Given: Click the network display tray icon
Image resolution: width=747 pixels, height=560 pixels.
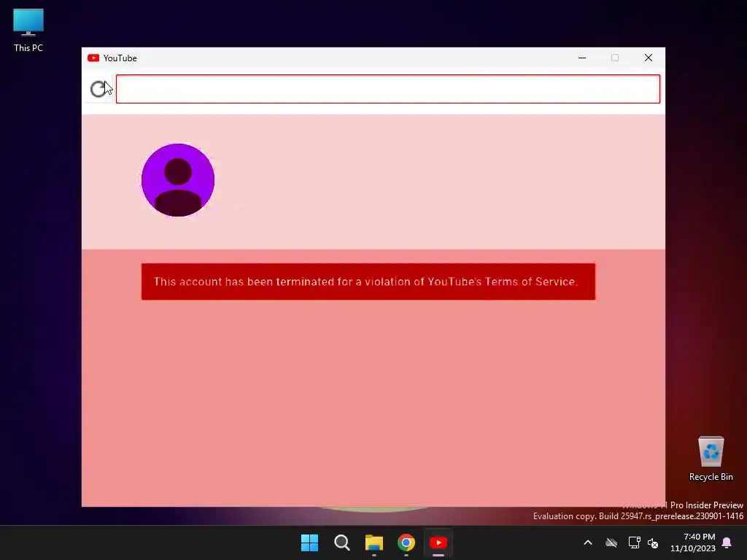Looking at the screenshot, I should coord(634,542).
